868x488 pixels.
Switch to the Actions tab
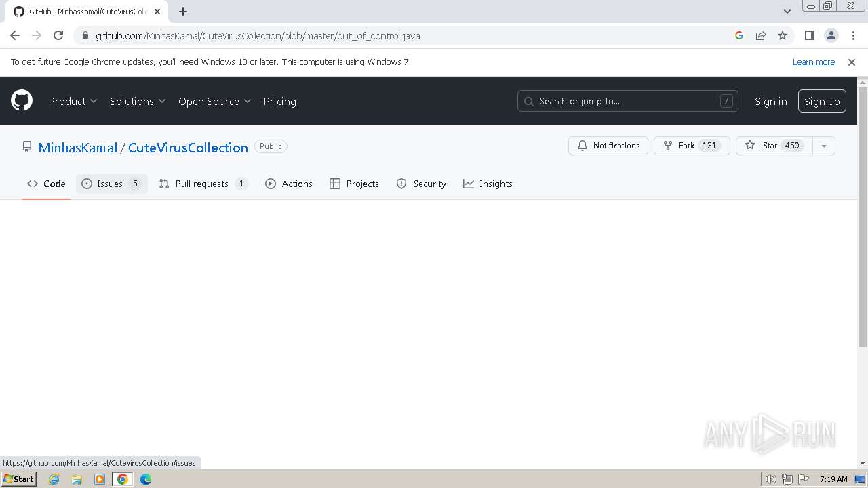point(289,184)
